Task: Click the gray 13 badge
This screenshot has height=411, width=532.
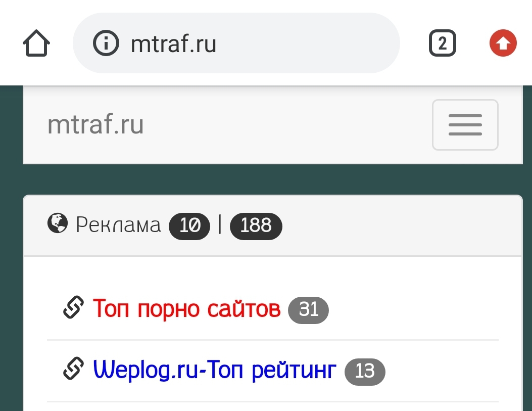Action: (x=365, y=372)
